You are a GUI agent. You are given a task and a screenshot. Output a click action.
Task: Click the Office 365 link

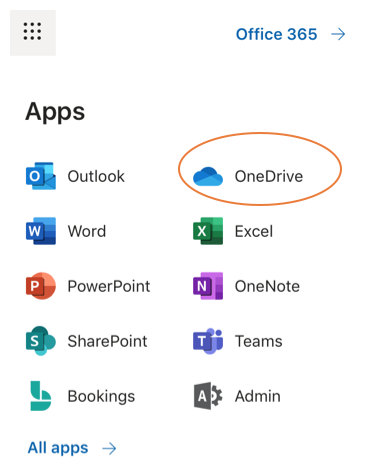pyautogui.click(x=276, y=34)
